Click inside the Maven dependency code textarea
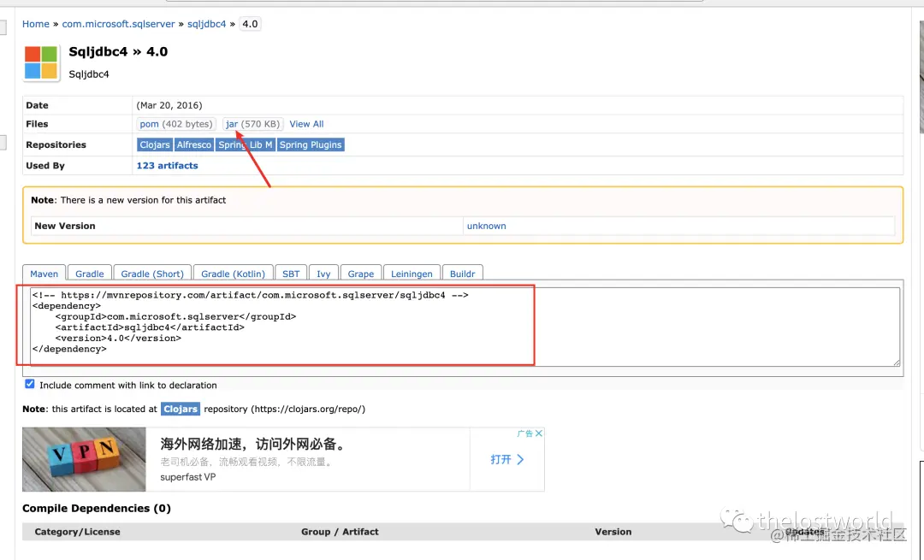 click(x=465, y=327)
